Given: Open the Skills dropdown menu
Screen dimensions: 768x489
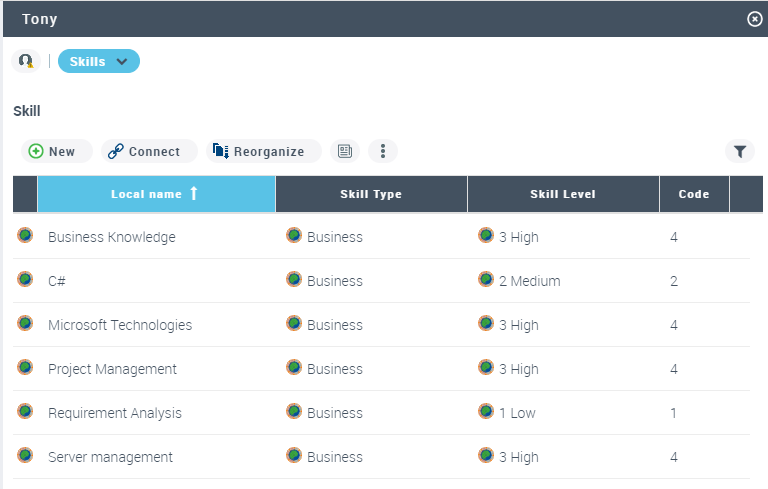Looking at the screenshot, I should (99, 61).
